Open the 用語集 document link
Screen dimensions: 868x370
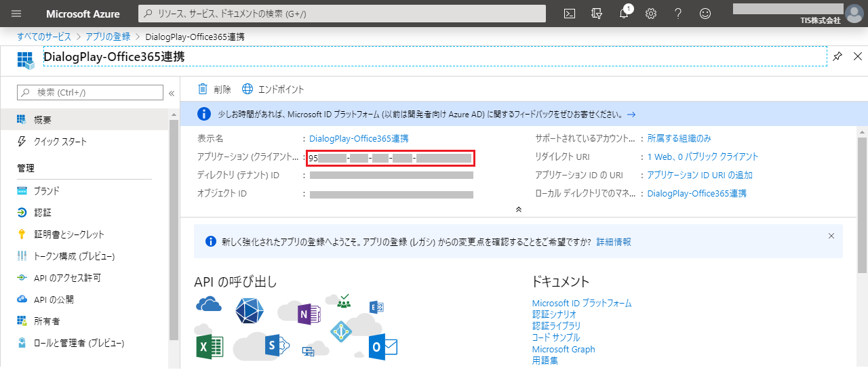(545, 361)
